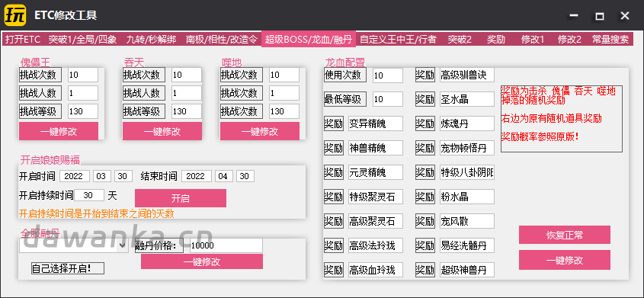Click the 易经洗髓丹 reward field
The height and width of the screenshot is (298, 644).
click(467, 245)
